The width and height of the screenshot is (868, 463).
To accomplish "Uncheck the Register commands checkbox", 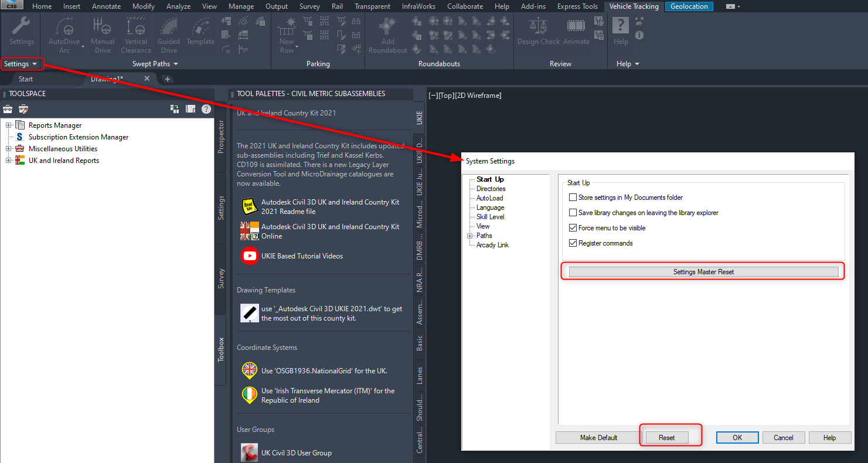I will click(573, 243).
